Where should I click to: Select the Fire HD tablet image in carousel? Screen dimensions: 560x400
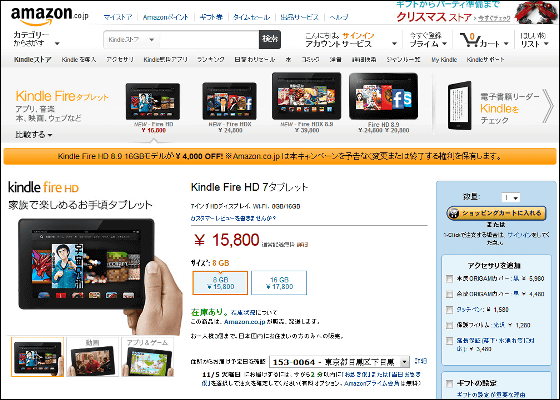pos(153,102)
